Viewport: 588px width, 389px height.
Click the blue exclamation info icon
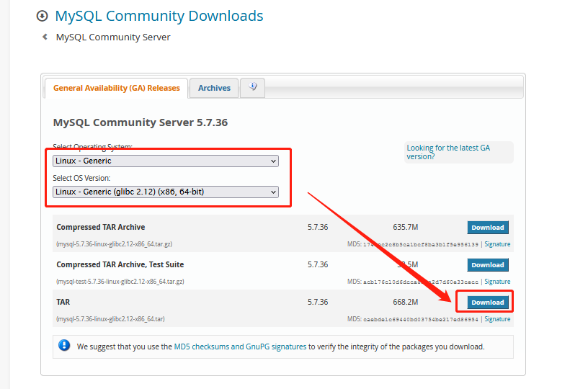[64, 345]
